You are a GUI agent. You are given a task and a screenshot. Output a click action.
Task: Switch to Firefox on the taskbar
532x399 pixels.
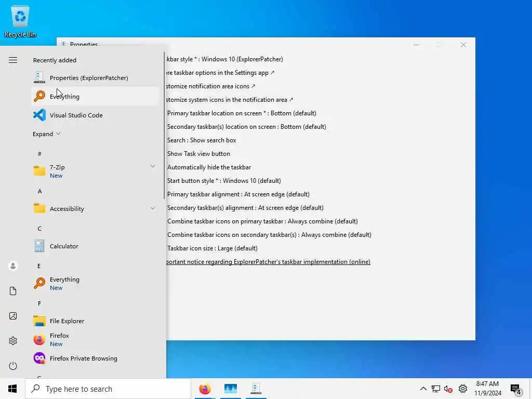(205, 389)
